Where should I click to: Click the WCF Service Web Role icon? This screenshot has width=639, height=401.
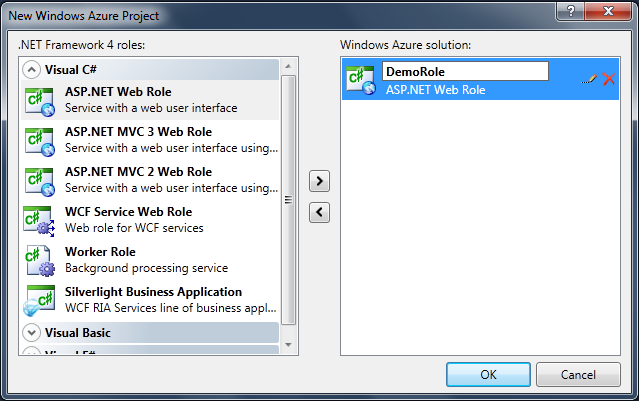(x=40, y=220)
